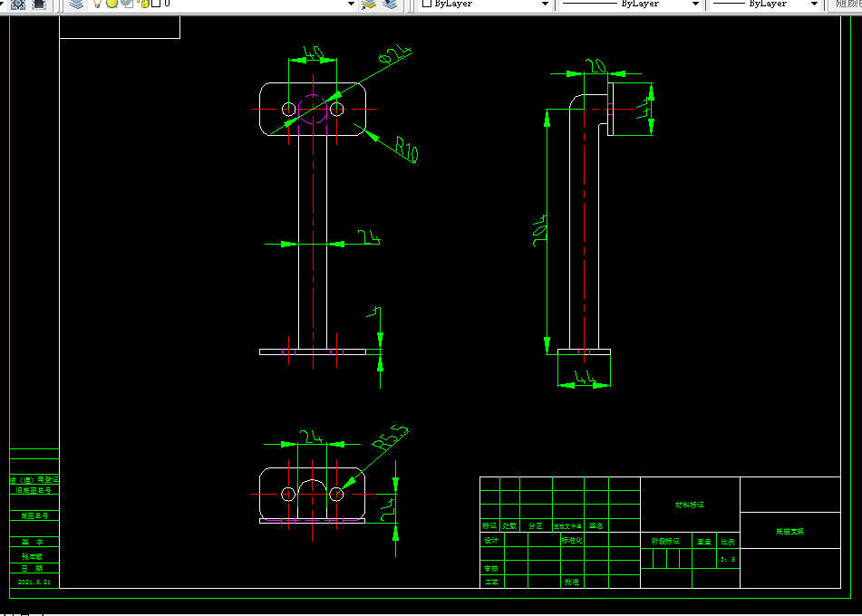The image size is (862, 616).
Task: Click the layer color square beside layer 0
Action: (156, 4)
